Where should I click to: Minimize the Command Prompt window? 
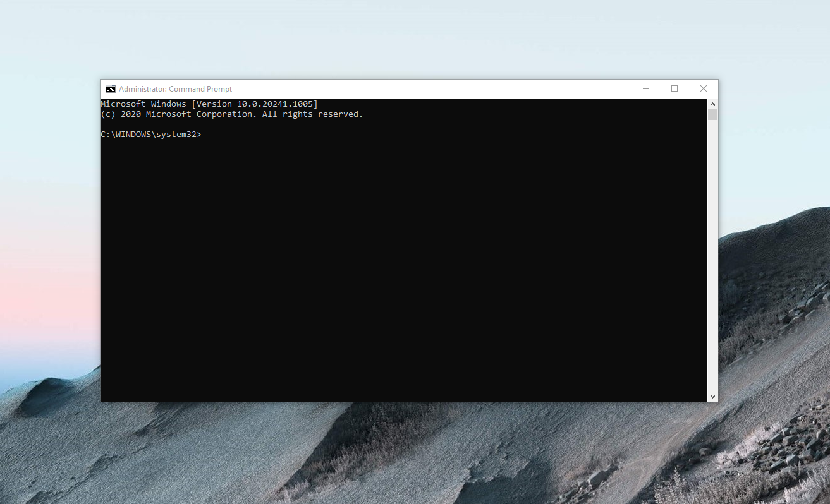pyautogui.click(x=645, y=89)
